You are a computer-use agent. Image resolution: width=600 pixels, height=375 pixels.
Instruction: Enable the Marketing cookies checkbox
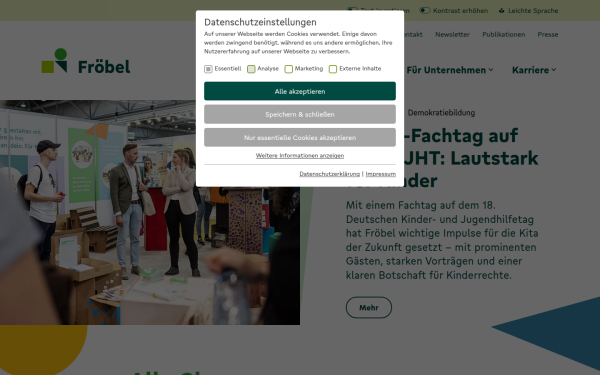pos(289,69)
